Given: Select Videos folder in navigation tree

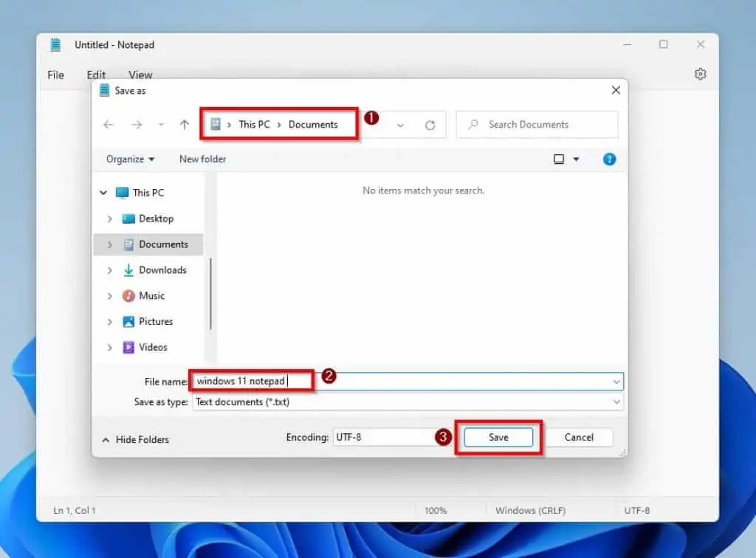Looking at the screenshot, I should point(153,348).
